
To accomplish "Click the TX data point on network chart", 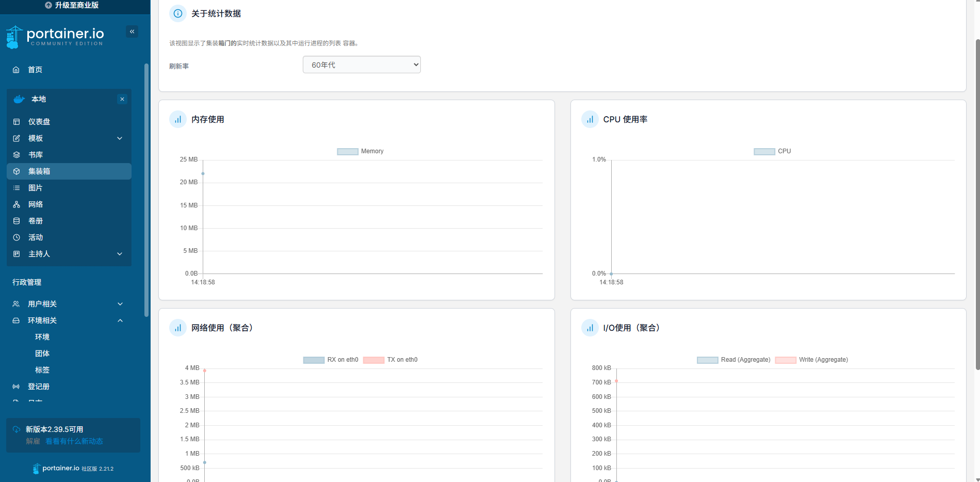I will 205,371.
